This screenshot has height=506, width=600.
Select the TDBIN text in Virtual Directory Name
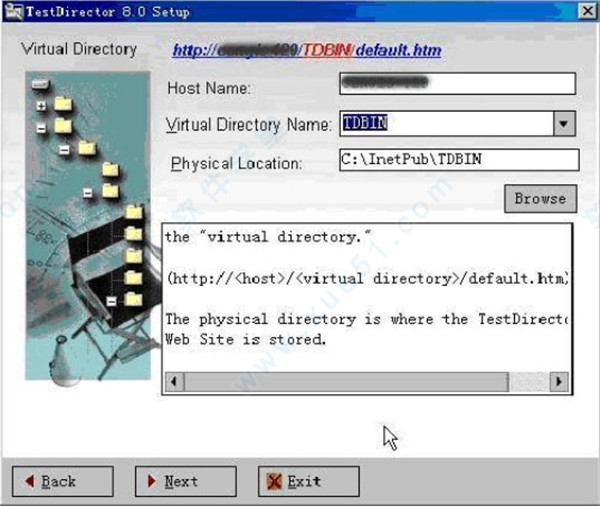(366, 123)
